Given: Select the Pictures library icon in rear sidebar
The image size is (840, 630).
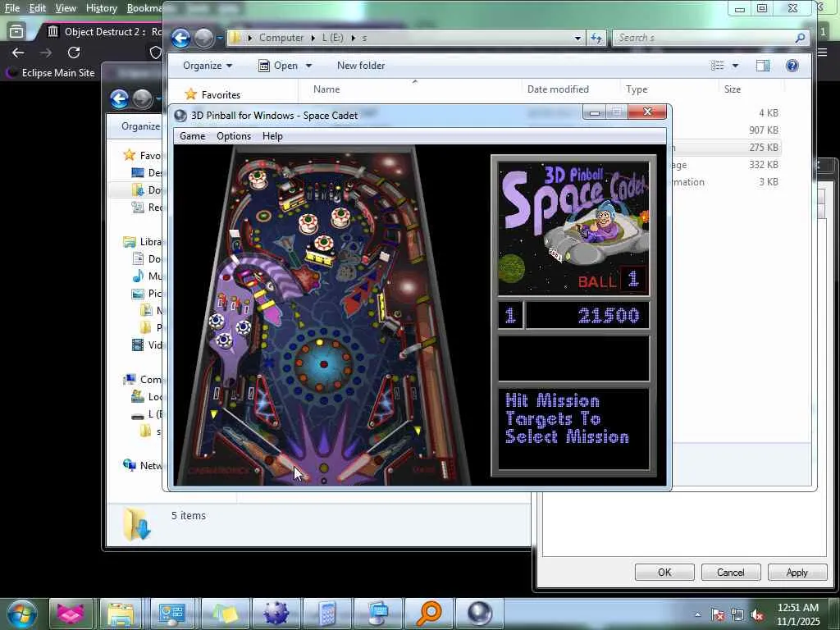Looking at the screenshot, I should (x=138, y=293).
